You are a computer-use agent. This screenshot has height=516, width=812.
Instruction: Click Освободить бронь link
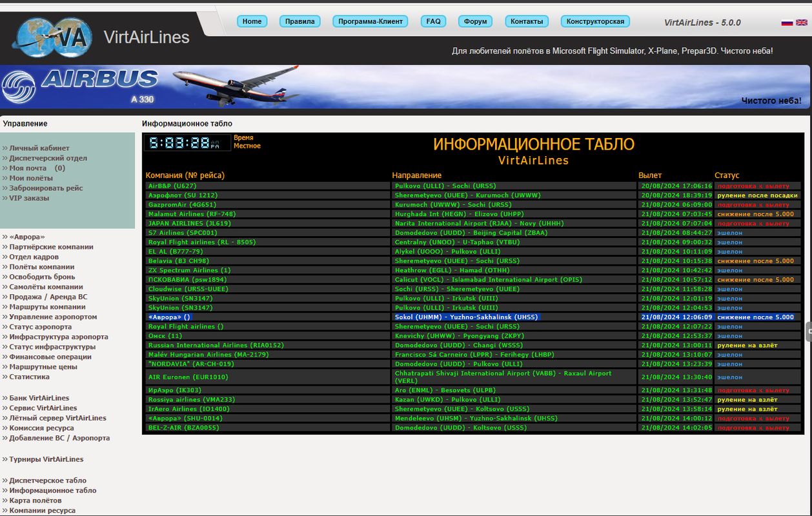[42, 277]
